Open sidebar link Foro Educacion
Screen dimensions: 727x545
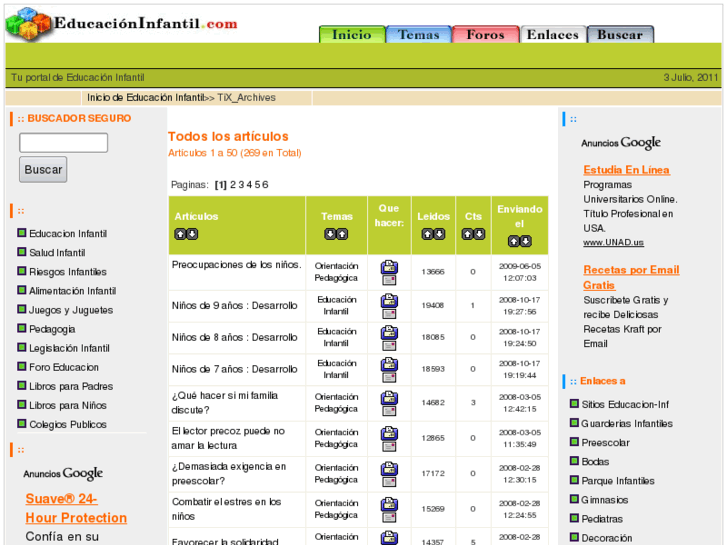click(64, 367)
